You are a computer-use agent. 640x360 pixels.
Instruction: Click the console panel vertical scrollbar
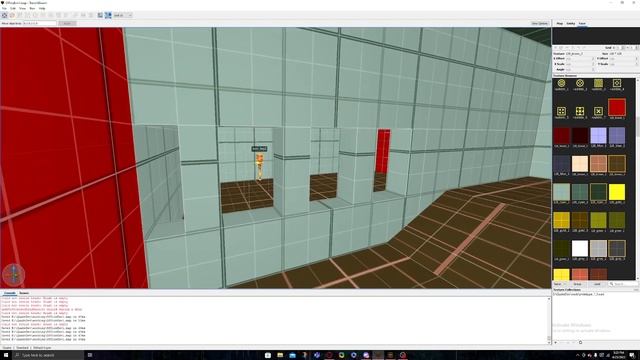549,320
